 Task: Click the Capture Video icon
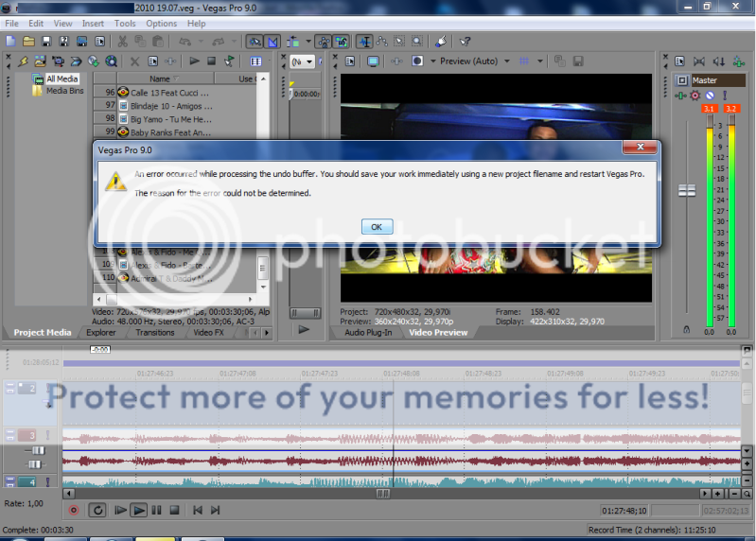click(x=58, y=61)
